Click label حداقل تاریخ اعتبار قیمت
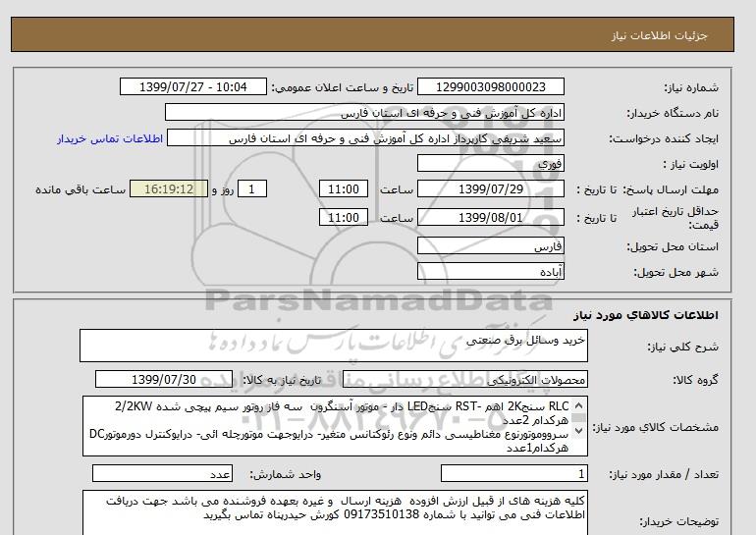 675,218
